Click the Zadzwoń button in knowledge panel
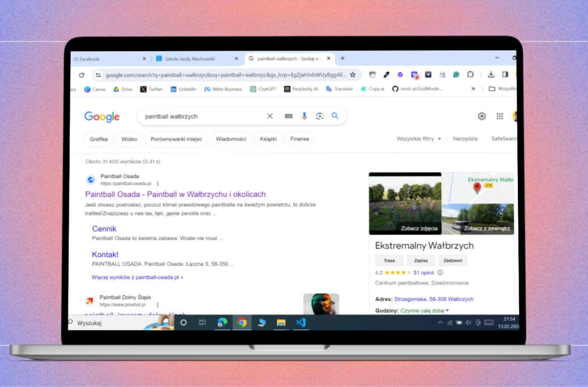This screenshot has height=387, width=588. (x=453, y=260)
